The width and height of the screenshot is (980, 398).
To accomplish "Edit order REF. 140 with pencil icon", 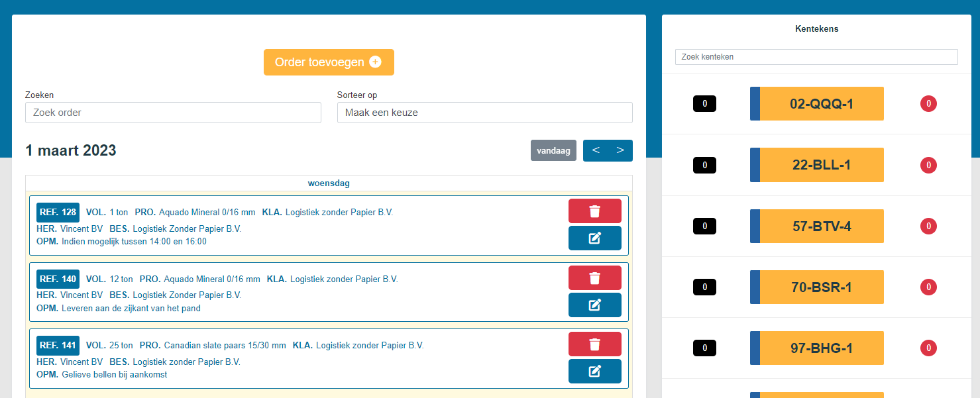I will tap(594, 305).
